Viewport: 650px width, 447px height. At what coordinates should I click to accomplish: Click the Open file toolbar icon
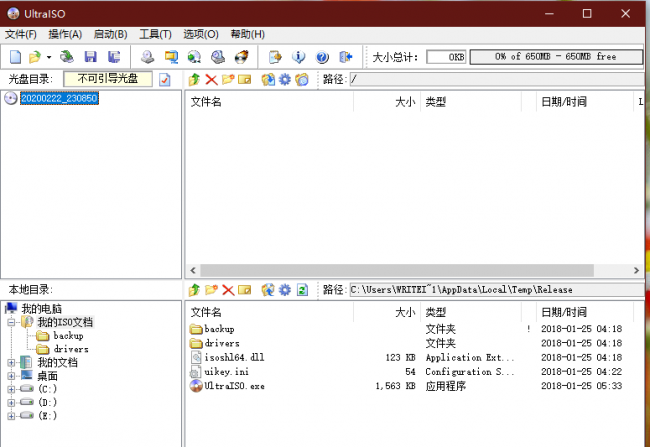[35, 57]
